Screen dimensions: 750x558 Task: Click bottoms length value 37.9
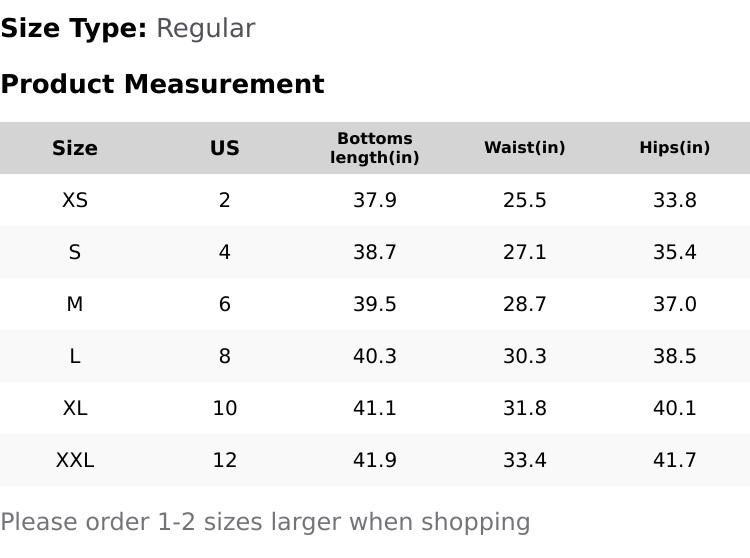click(x=375, y=200)
